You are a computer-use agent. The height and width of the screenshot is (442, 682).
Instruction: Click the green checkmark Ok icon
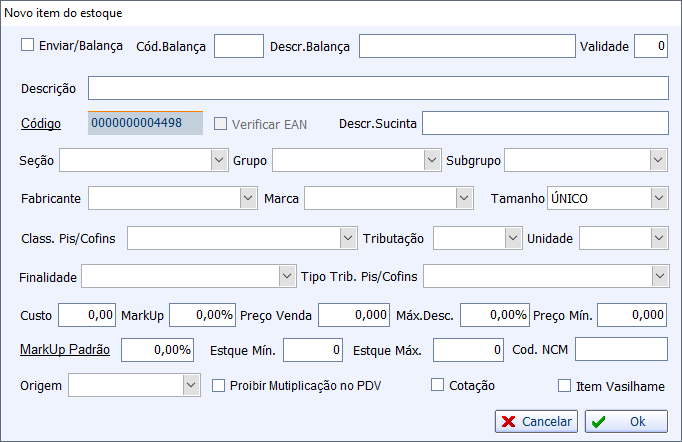[x=598, y=422]
